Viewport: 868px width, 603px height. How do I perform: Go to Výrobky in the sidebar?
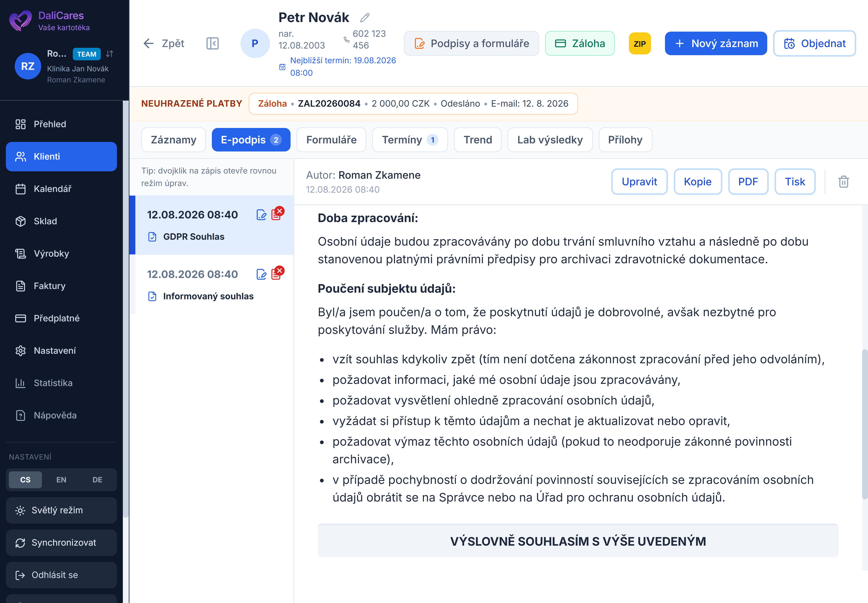(62, 254)
